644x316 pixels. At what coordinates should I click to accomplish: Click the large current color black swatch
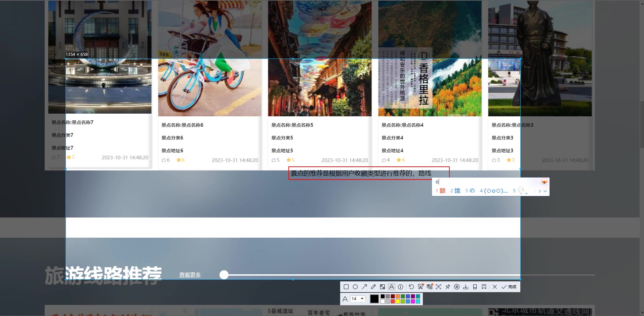374,299
